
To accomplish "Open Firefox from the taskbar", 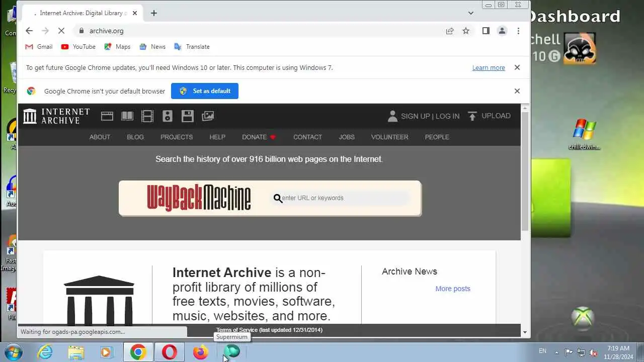I will (200, 352).
